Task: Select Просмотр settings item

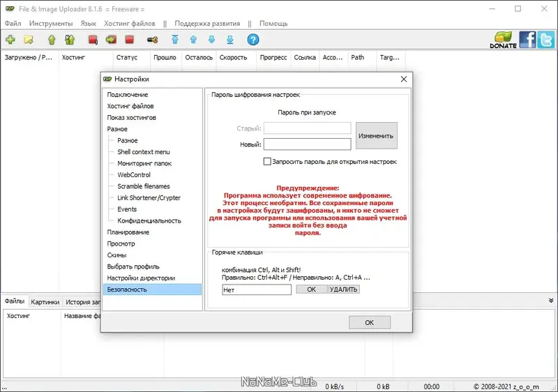Action: click(121, 243)
